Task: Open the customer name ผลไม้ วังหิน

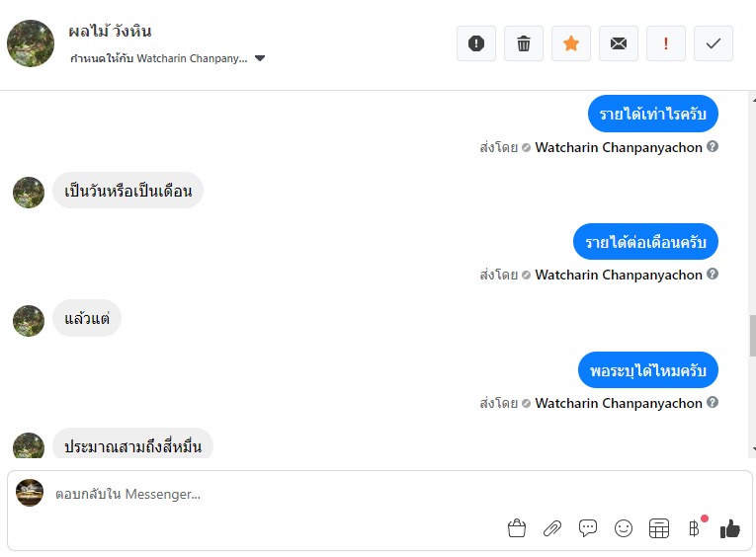Action: pos(110,32)
